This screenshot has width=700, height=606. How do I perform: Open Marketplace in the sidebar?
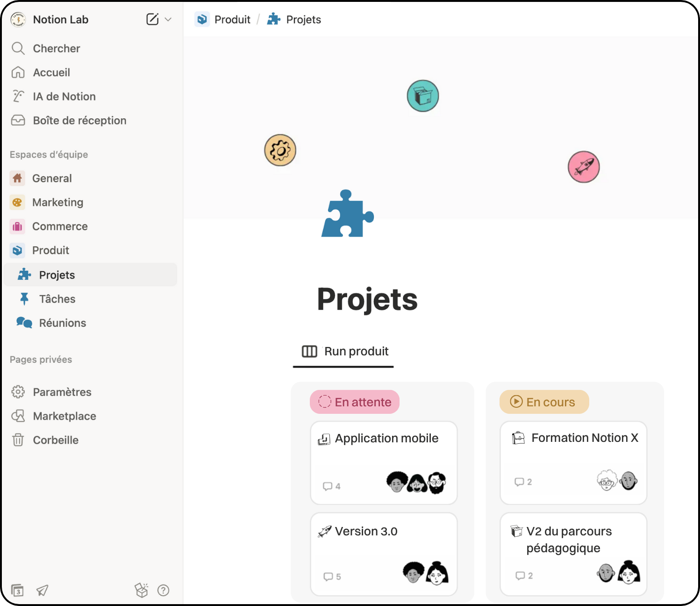(x=64, y=416)
